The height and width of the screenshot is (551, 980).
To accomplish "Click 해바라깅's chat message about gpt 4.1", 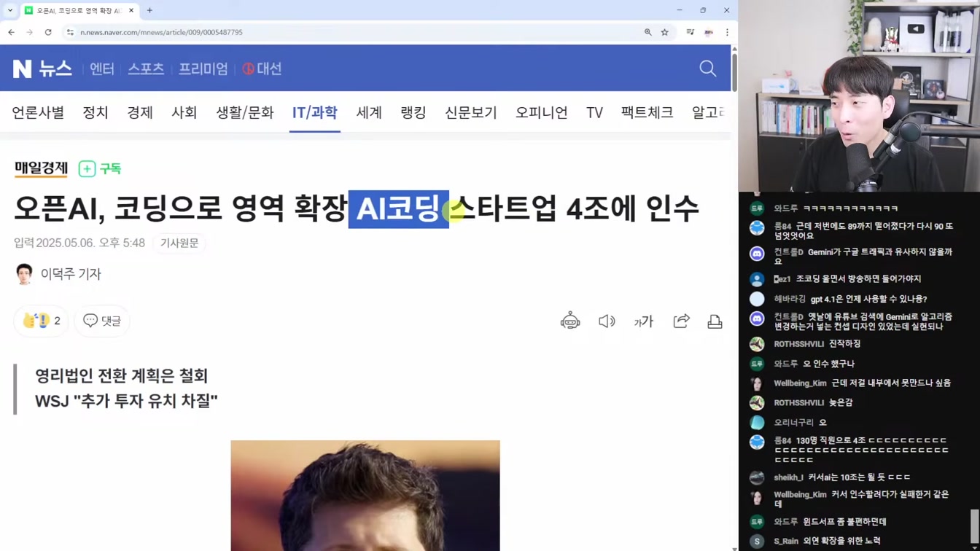I will [x=868, y=299].
